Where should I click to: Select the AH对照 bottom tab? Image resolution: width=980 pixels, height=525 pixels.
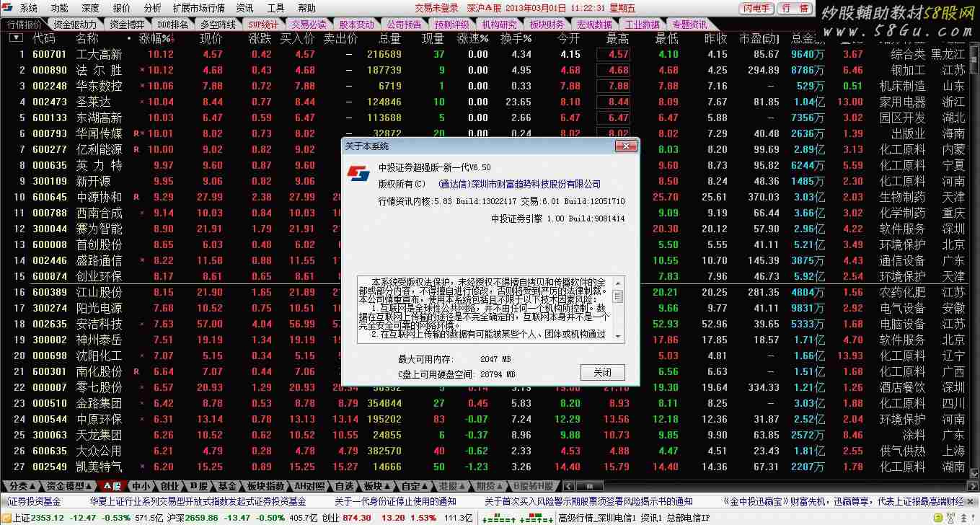click(308, 486)
